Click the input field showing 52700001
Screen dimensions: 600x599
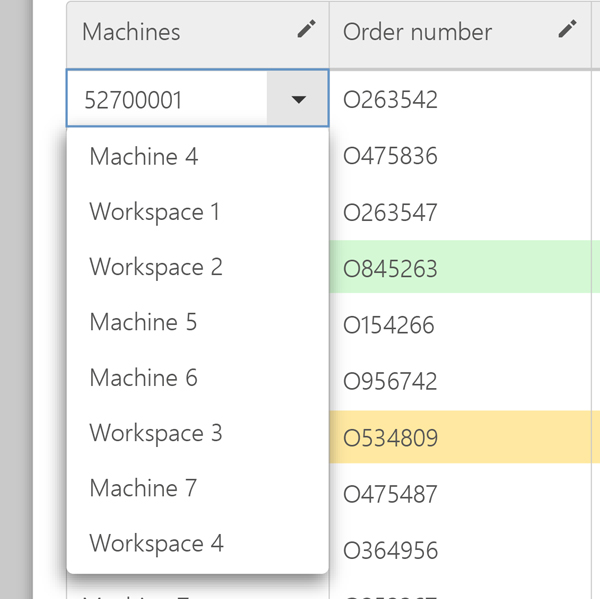coord(167,99)
